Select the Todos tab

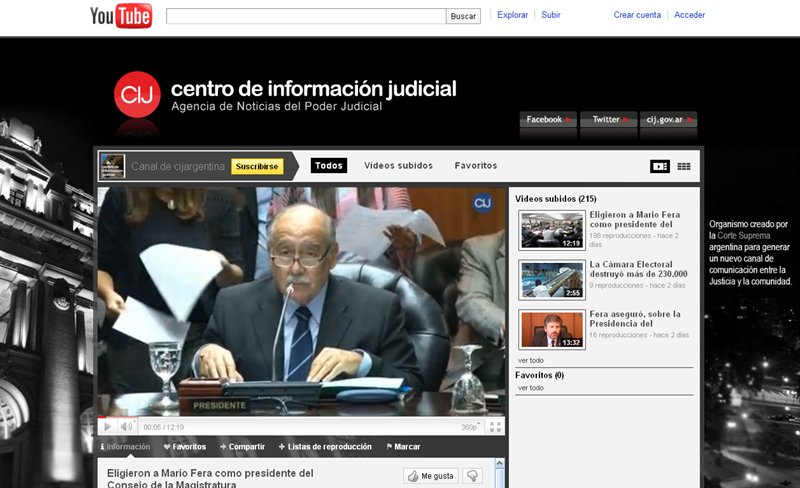329,165
